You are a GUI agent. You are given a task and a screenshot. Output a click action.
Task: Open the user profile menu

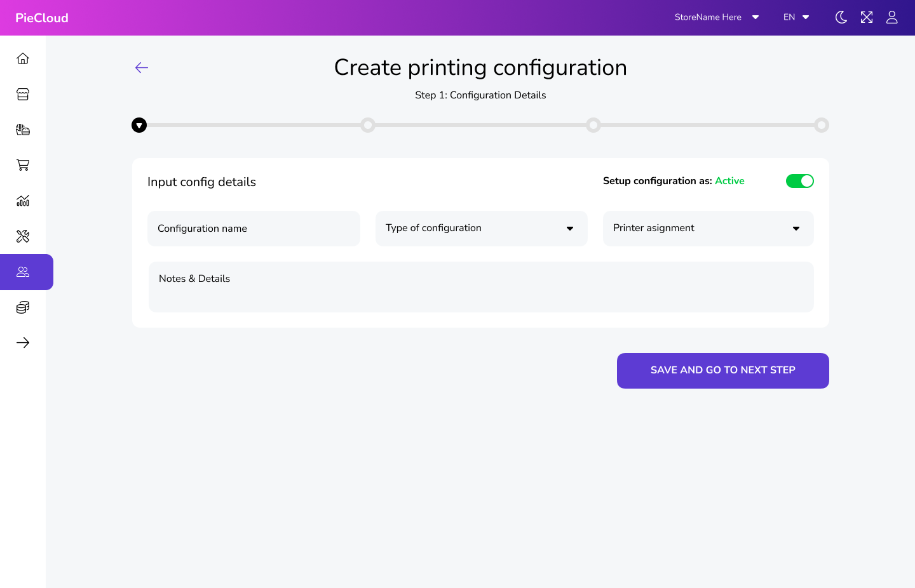[x=892, y=18]
